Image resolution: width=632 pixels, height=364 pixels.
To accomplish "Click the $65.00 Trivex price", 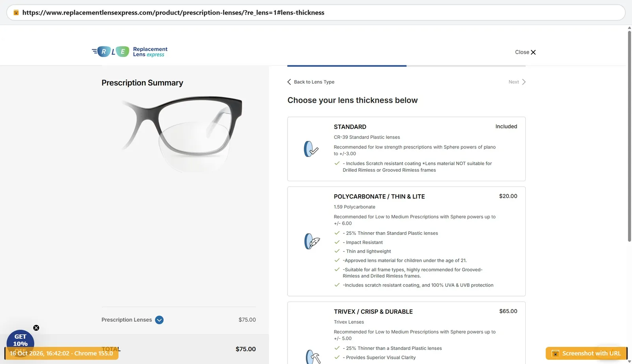I will click(508, 311).
